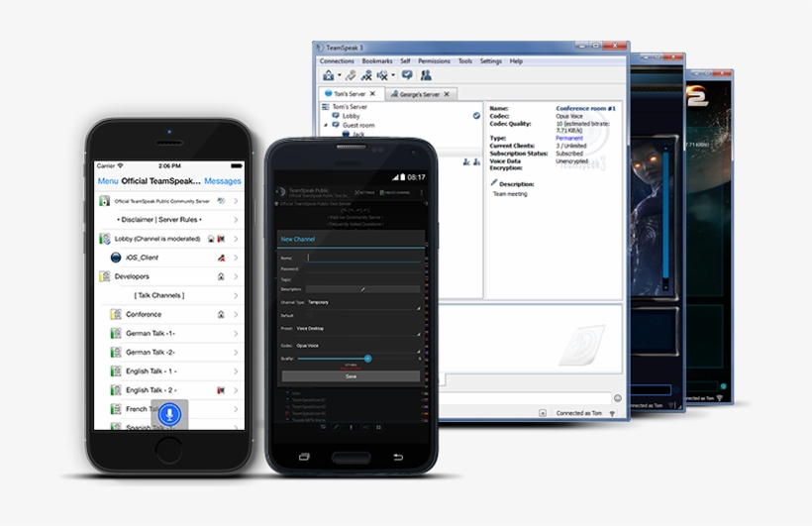
Task: Open the dropdown arrow beside the mute speakers icon
Action: pos(393,75)
